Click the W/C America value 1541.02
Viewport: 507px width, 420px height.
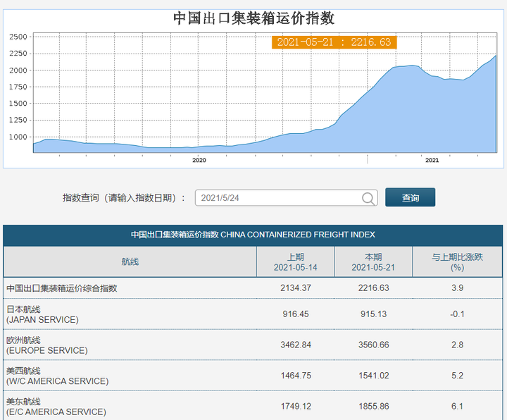coord(373,376)
